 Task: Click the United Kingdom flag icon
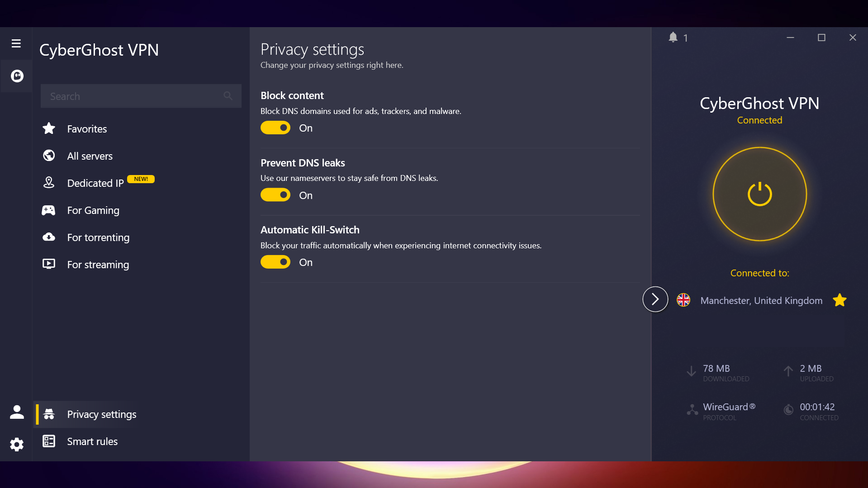[x=683, y=300]
